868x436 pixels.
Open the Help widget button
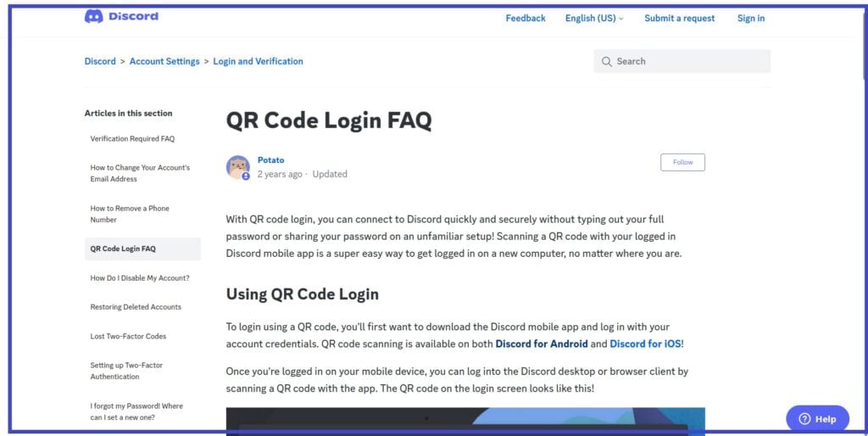coord(818,419)
